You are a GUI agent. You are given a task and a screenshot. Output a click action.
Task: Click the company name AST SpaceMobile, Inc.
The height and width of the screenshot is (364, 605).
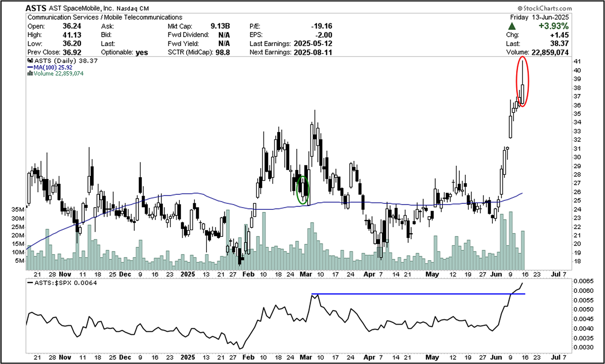click(81, 8)
